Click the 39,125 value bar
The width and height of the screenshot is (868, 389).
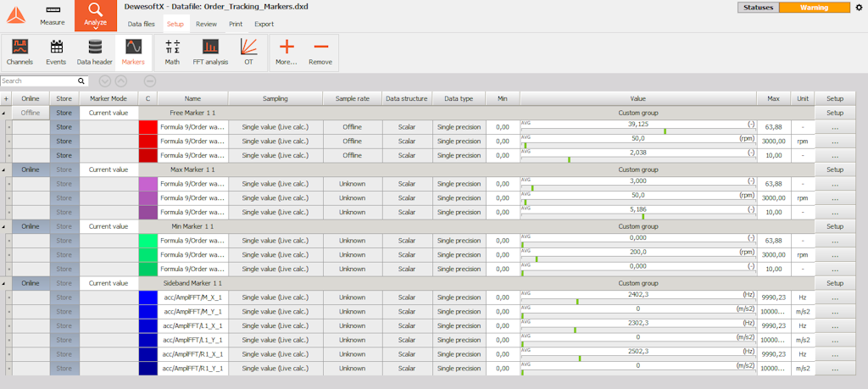[x=638, y=127]
